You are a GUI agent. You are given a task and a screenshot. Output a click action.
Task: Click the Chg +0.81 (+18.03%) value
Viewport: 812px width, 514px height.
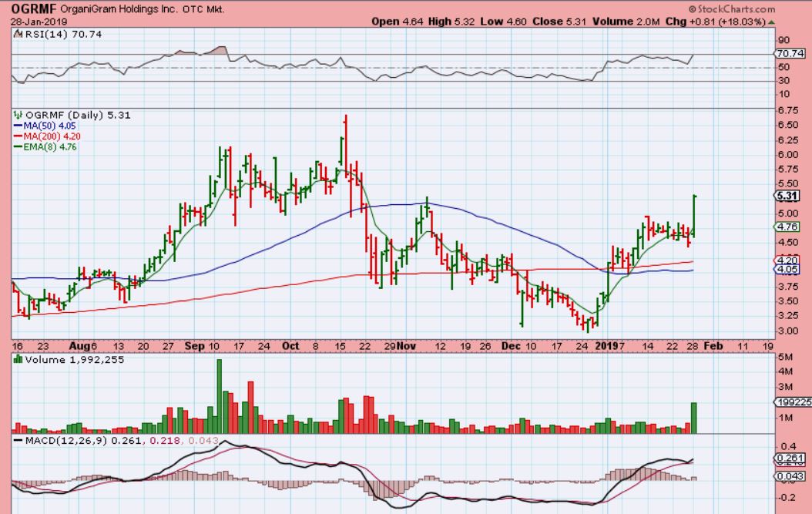tap(715, 22)
